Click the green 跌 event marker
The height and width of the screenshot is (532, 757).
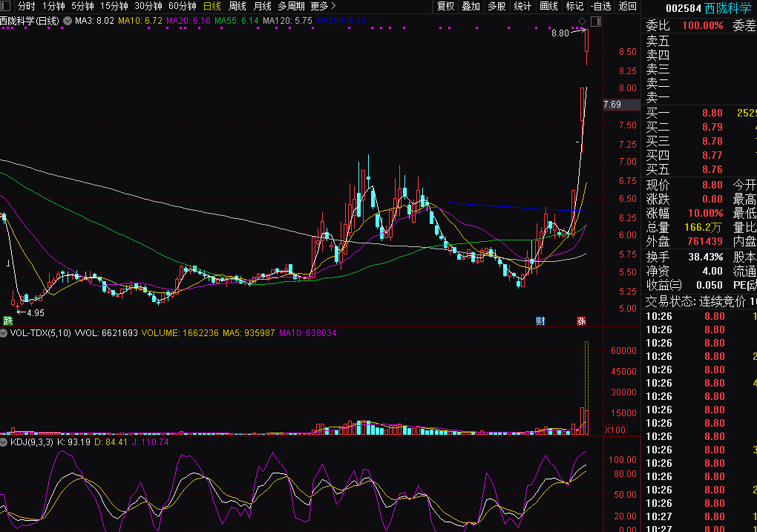(x=8, y=321)
